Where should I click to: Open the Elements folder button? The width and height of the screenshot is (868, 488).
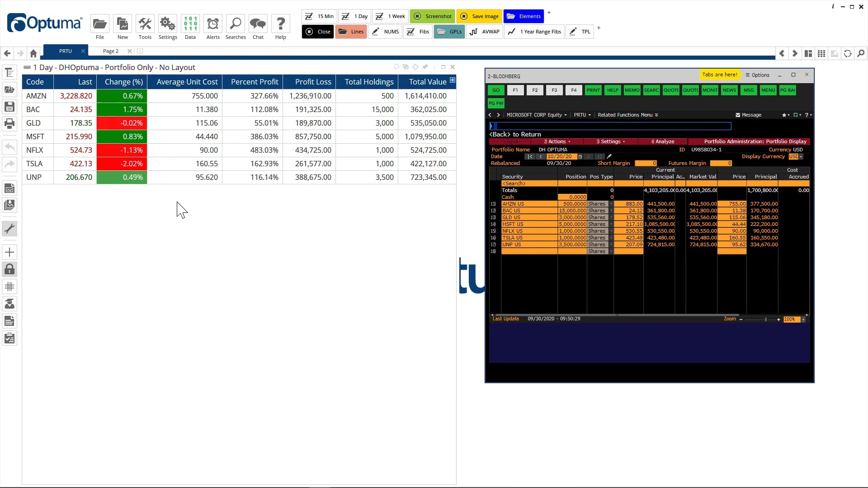click(x=524, y=16)
